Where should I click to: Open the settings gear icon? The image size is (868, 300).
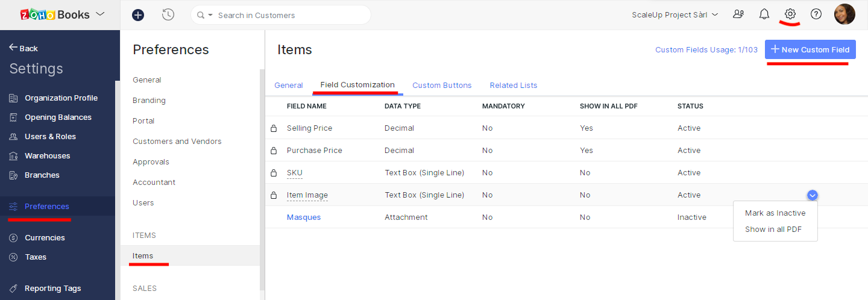click(790, 14)
